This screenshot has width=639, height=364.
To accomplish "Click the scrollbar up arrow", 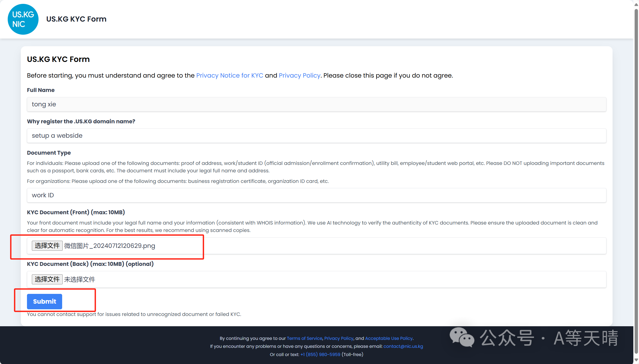I will click(x=636, y=4).
